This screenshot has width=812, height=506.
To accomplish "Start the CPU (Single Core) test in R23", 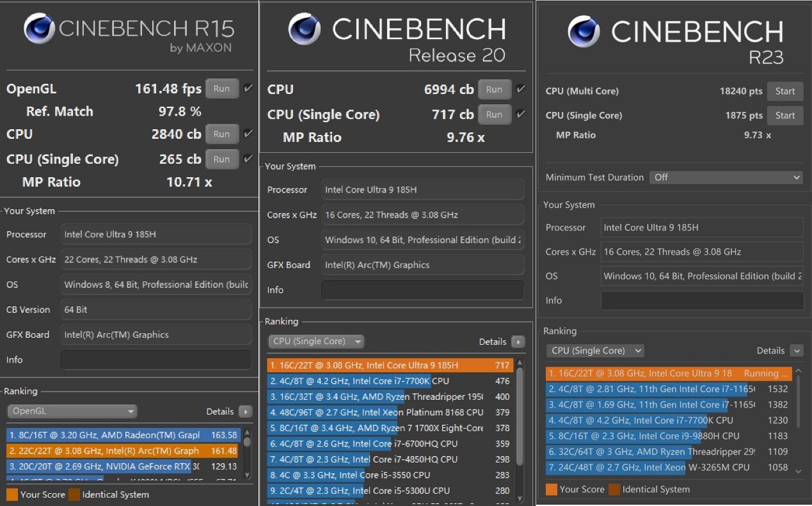I will (785, 115).
